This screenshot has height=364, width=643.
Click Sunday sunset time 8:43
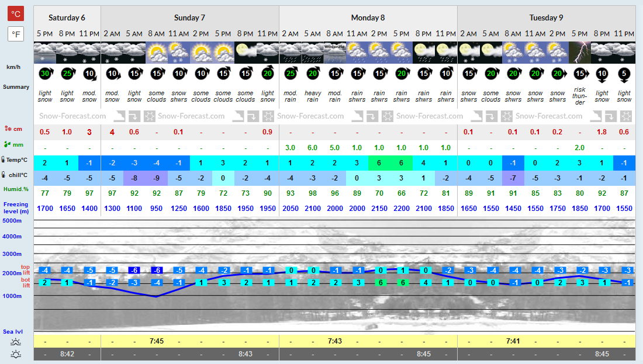pyautogui.click(x=246, y=353)
